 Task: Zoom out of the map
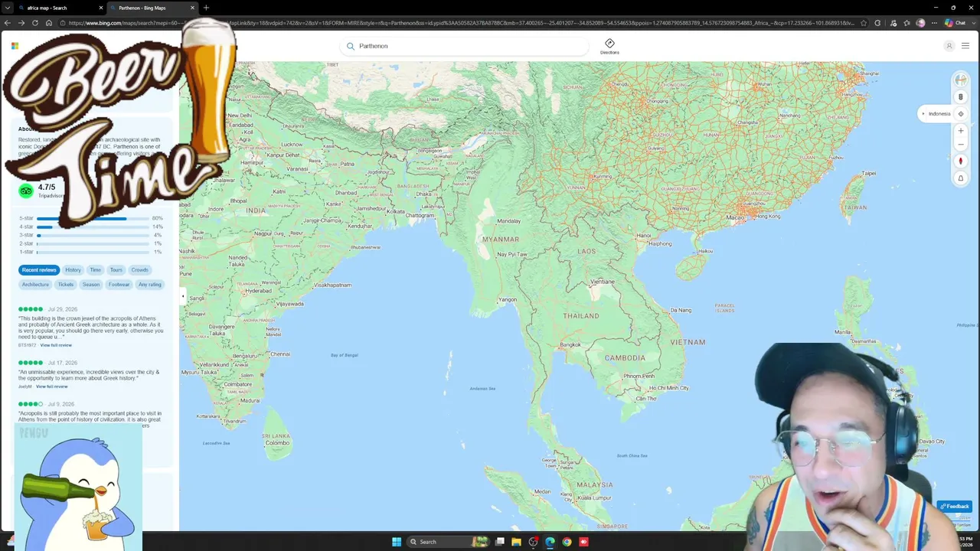pos(961,145)
